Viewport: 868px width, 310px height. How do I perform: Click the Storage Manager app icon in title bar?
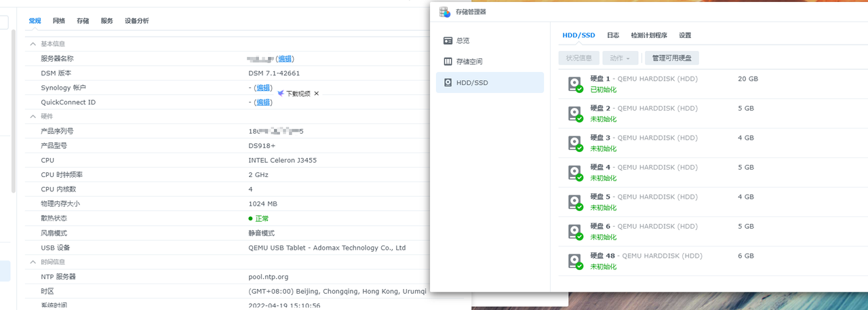pyautogui.click(x=445, y=12)
